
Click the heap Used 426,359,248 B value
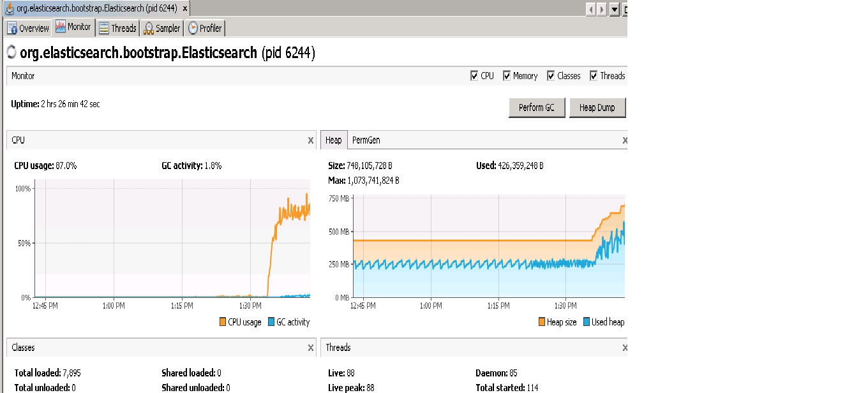click(x=521, y=166)
